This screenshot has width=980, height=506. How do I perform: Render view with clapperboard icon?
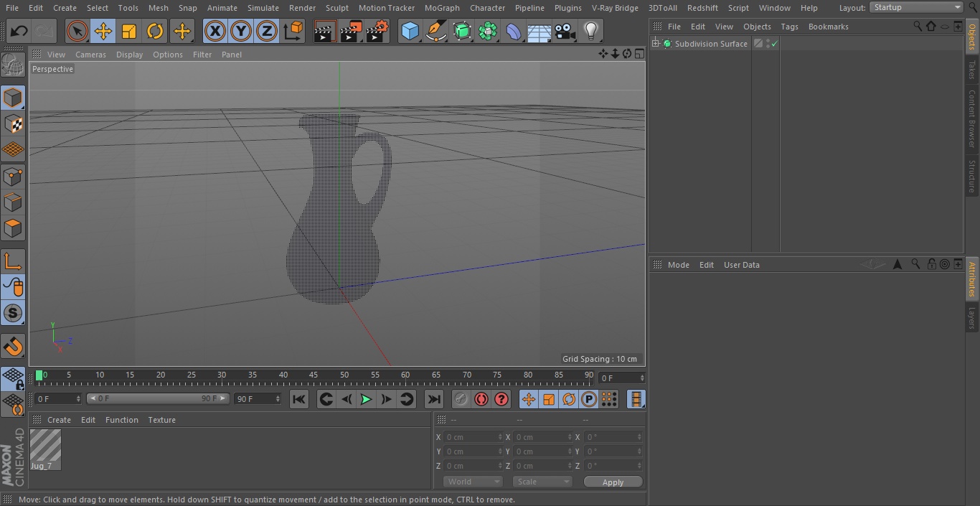[x=325, y=31]
